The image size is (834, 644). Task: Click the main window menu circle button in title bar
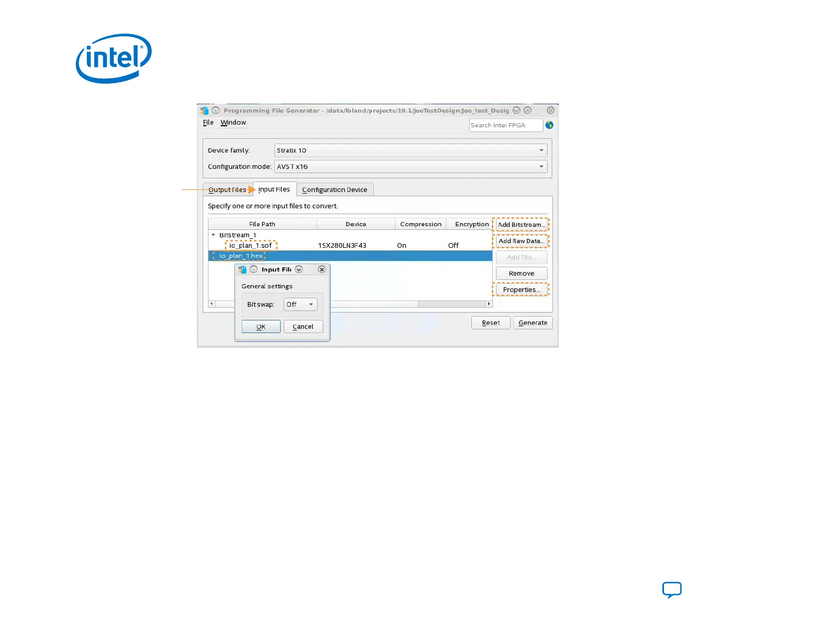(x=216, y=110)
